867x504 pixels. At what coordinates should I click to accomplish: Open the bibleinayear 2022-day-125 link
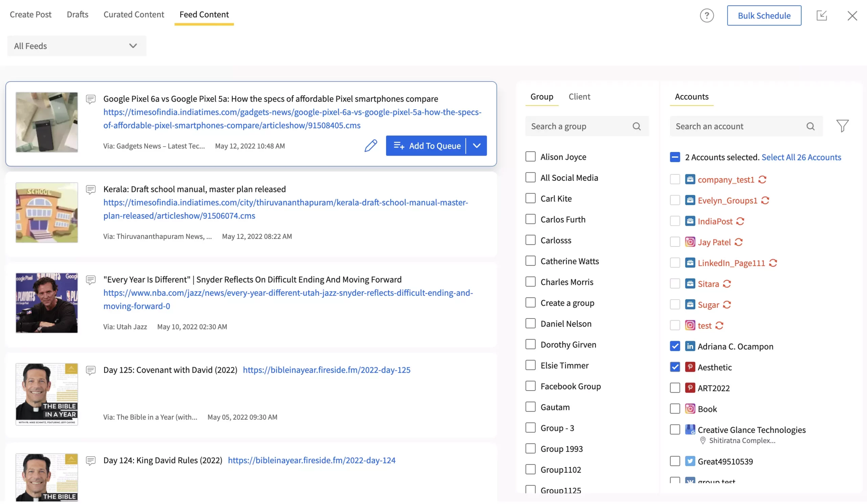(x=326, y=370)
